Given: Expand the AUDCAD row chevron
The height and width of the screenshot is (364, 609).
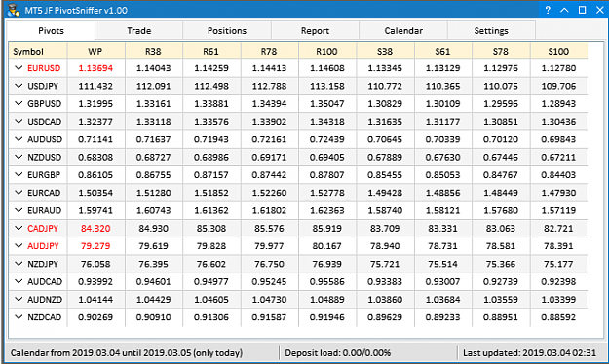Looking at the screenshot, I should coord(19,281).
